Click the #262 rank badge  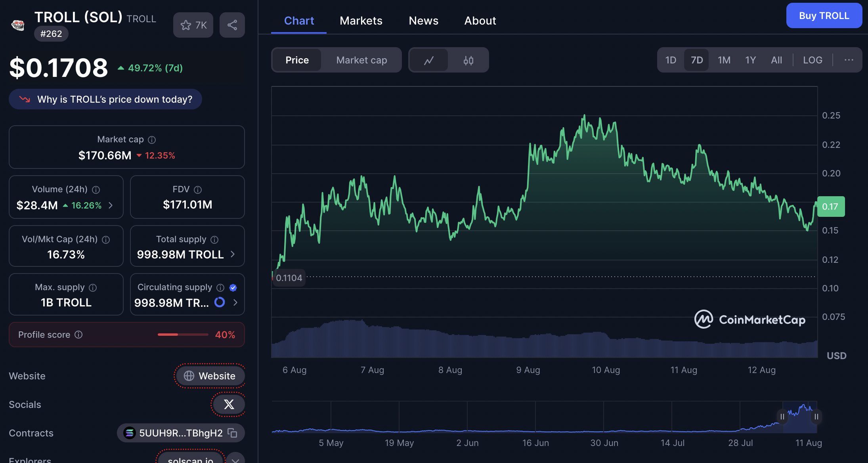(51, 34)
